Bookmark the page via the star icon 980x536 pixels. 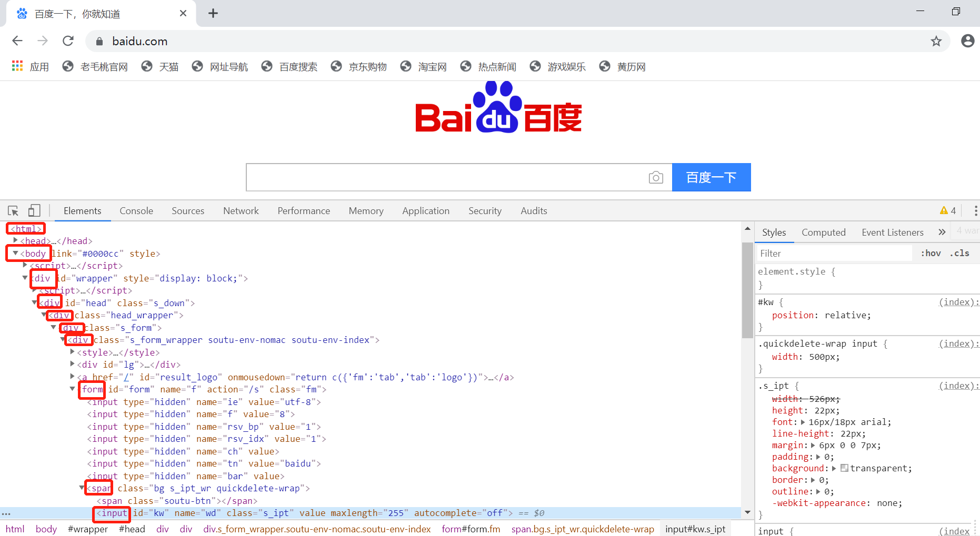[x=936, y=41]
